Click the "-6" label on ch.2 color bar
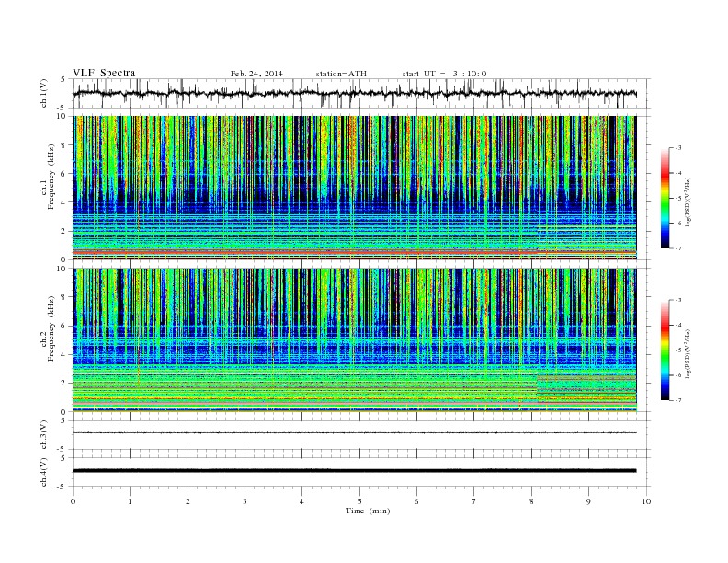Image resolution: width=728 pixels, height=563 pixels. [x=678, y=375]
